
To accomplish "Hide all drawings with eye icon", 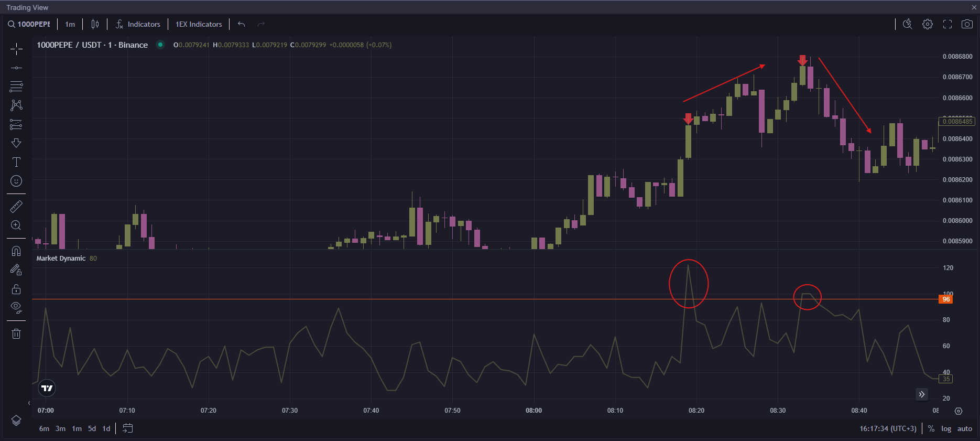I will click(16, 307).
